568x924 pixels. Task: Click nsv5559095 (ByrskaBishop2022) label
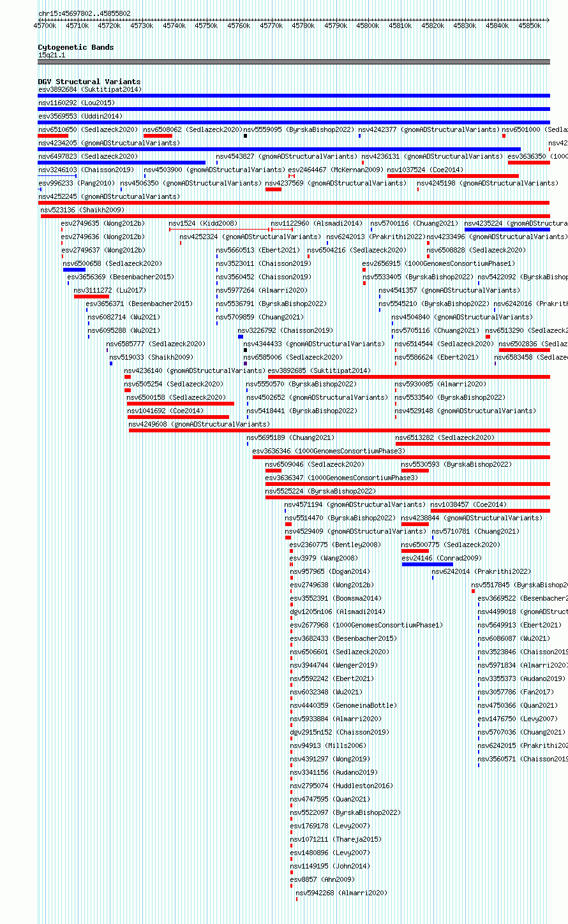(x=299, y=129)
